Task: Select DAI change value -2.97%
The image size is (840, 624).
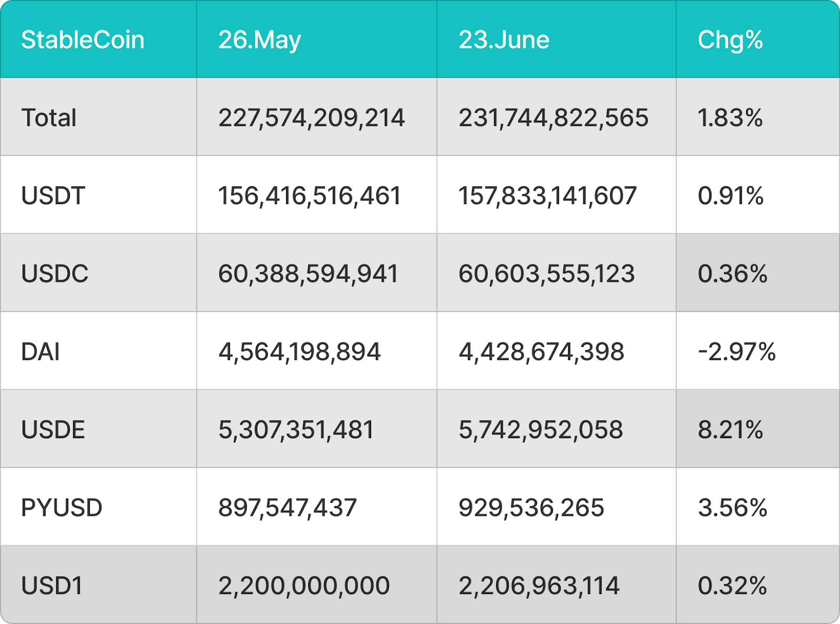Action: 737,352
